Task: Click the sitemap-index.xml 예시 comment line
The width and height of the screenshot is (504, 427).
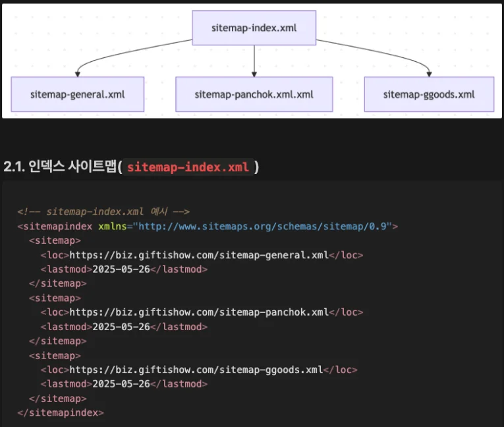Action: pyautogui.click(x=103, y=212)
